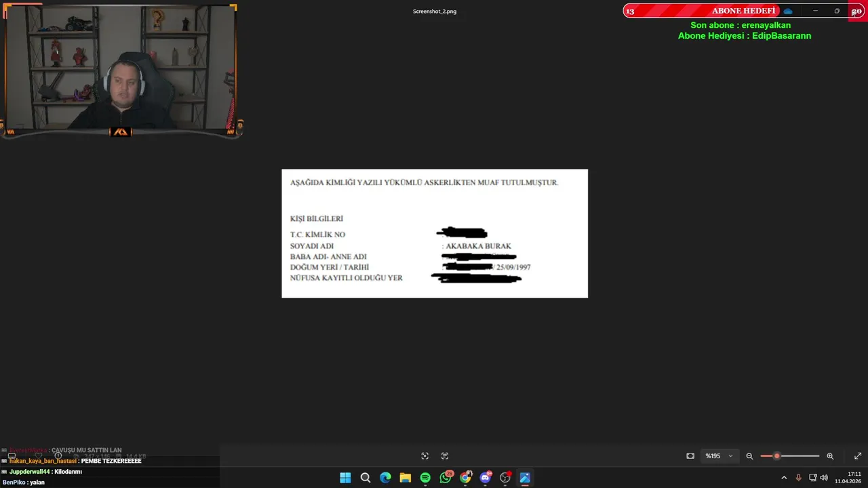Open Google Chrome from taskbar
This screenshot has width=868, height=488.
465,478
